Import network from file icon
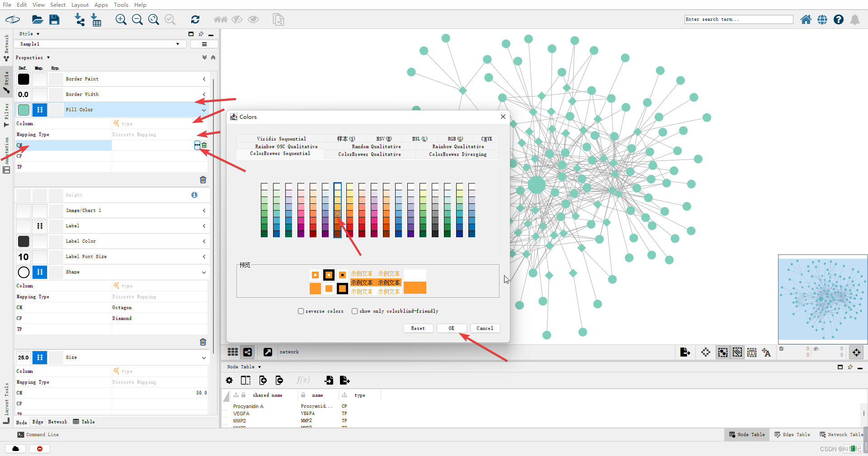The image size is (868, 456). point(80,19)
